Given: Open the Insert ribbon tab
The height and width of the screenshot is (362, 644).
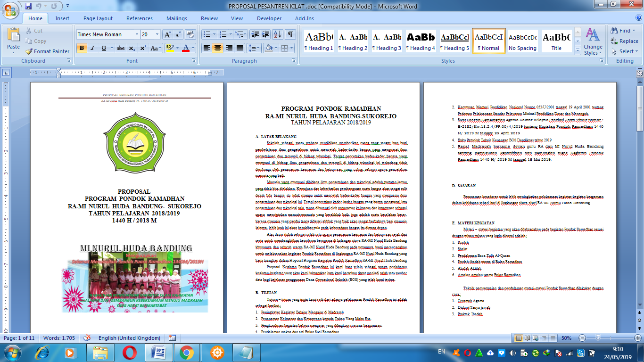Looking at the screenshot, I should (62, 18).
